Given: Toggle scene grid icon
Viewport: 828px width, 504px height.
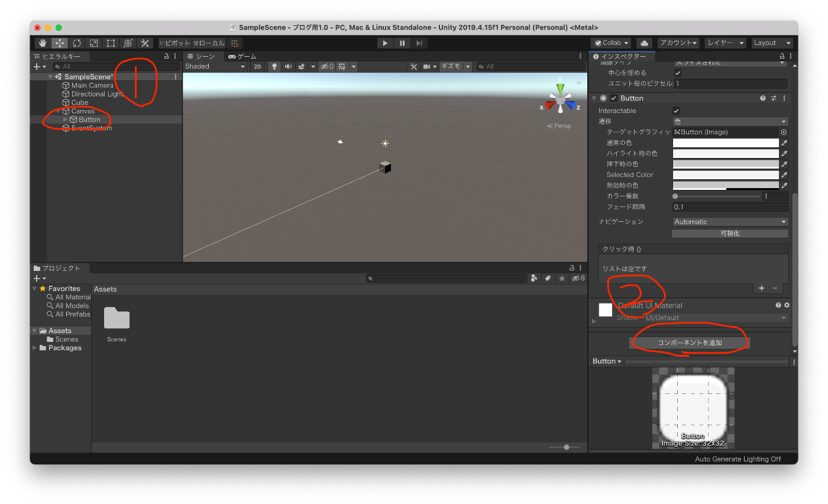Looking at the screenshot, I should [342, 67].
